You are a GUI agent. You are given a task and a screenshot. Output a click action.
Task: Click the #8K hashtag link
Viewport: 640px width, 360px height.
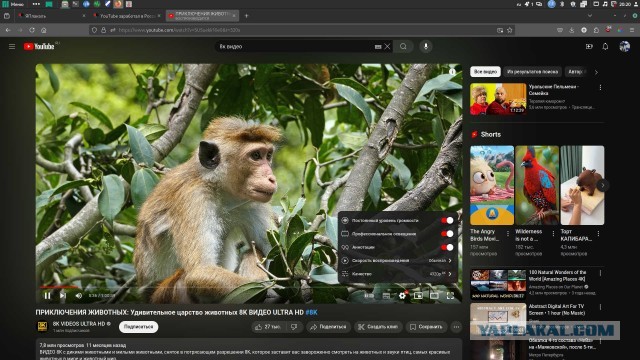click(x=312, y=312)
